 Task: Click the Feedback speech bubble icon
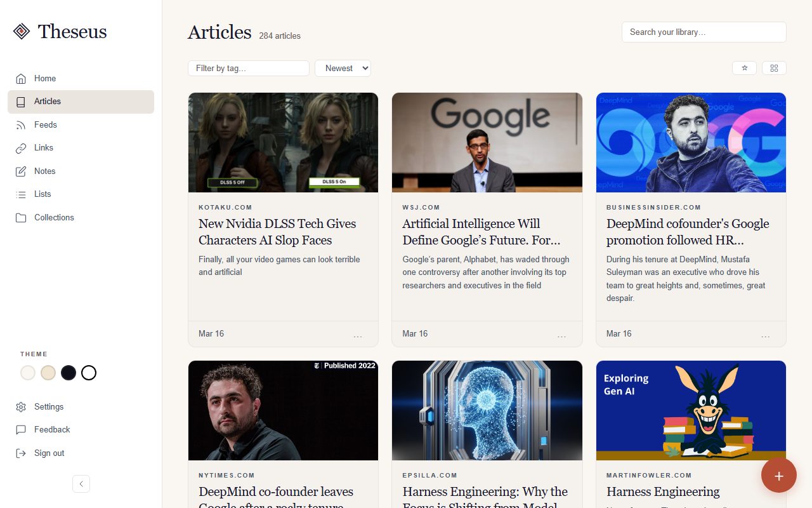(21, 430)
